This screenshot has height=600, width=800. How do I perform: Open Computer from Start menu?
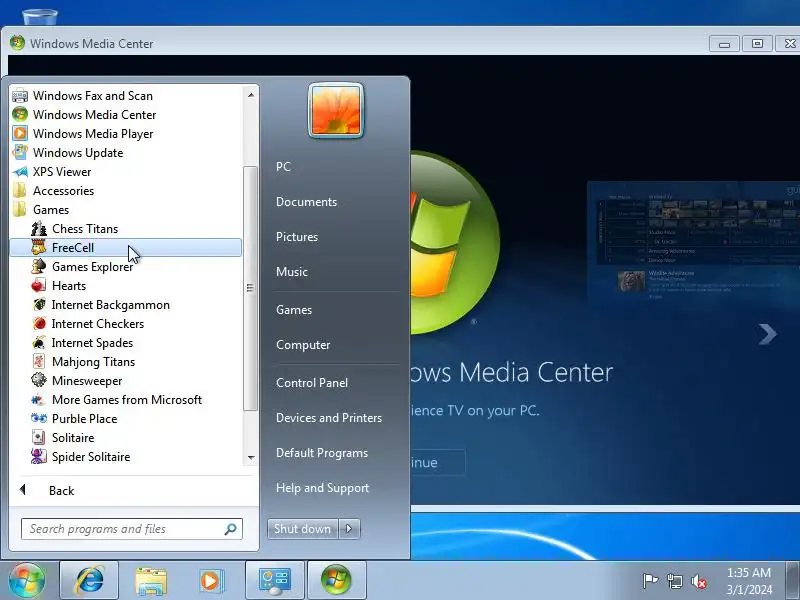pos(303,345)
